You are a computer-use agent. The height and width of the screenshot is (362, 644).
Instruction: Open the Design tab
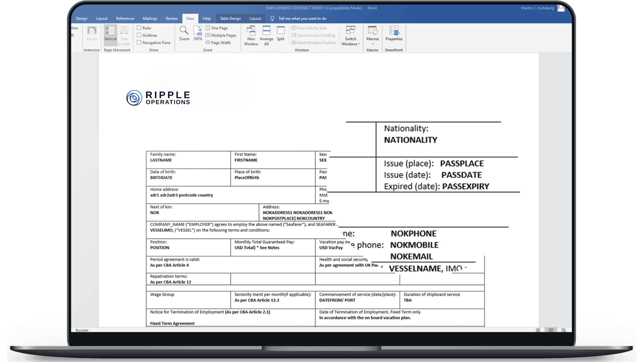(x=82, y=18)
